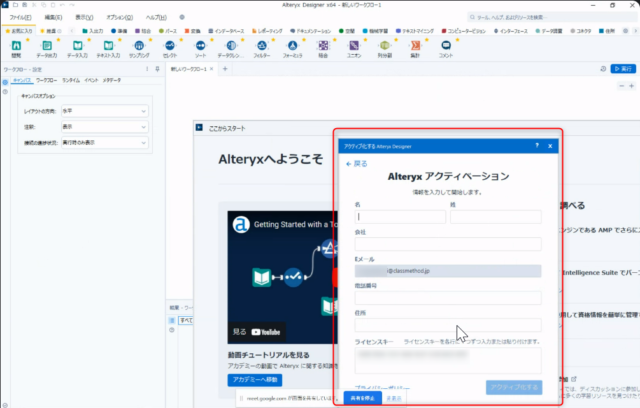This screenshot has width=640, height=408.
Task: Select the テキスト入力 (Text Input) tool icon
Action: coord(108,46)
